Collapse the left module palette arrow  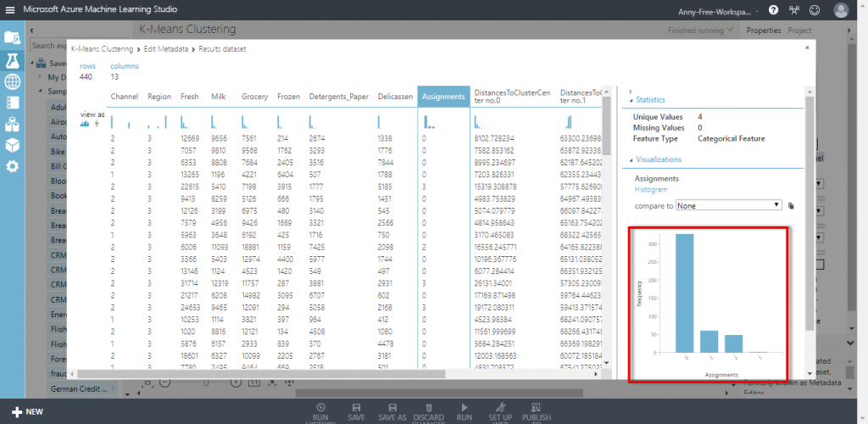pos(32,31)
